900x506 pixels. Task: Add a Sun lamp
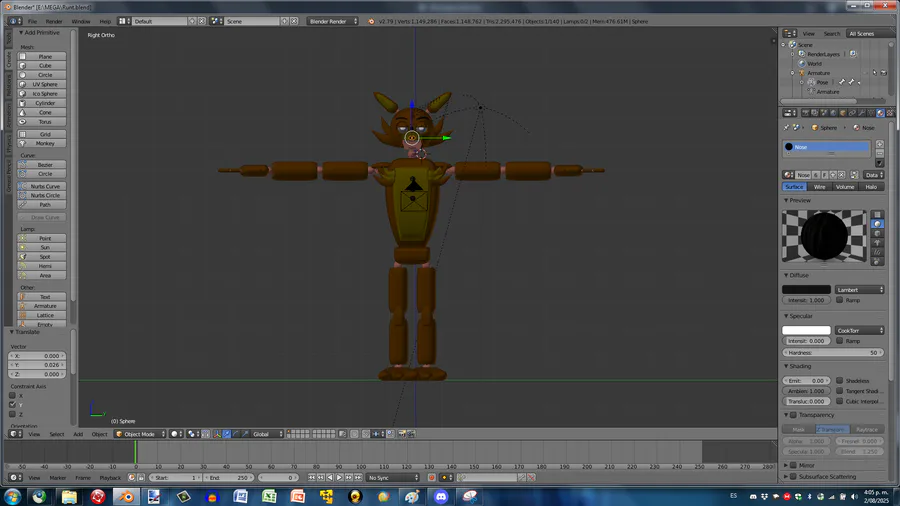tap(42, 247)
